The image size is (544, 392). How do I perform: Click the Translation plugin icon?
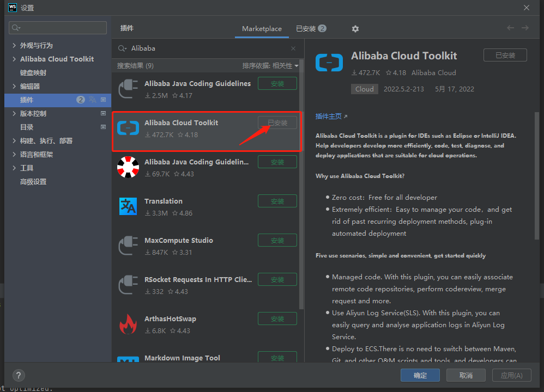[x=128, y=206]
